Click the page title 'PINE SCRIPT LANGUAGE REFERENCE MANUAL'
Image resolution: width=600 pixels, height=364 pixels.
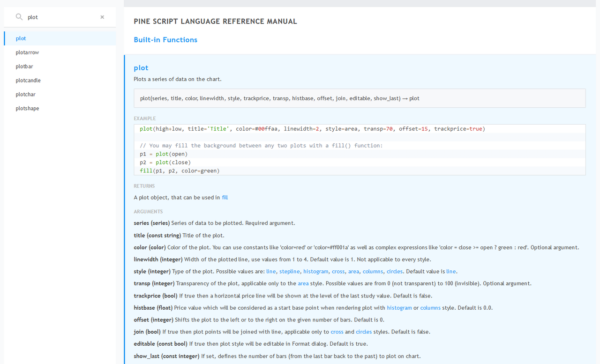coord(215,22)
